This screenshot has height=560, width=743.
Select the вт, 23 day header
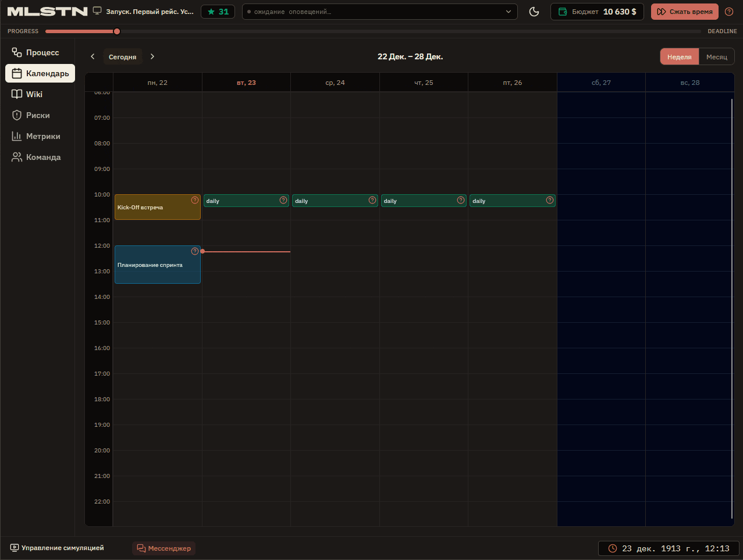point(246,83)
